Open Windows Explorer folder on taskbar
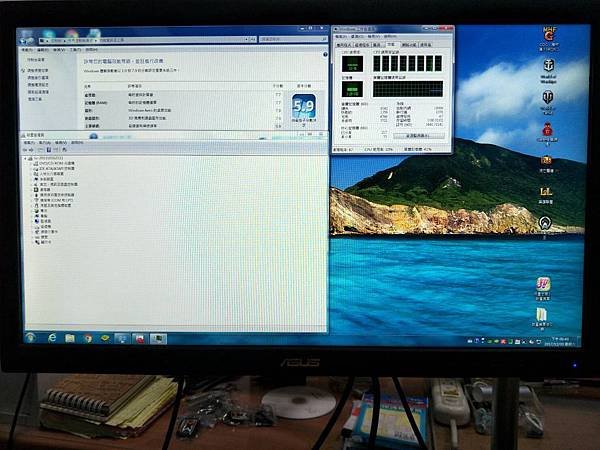Image resolution: width=600 pixels, height=450 pixels. click(70, 338)
